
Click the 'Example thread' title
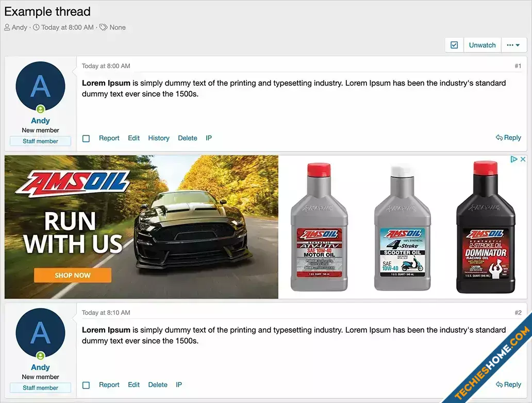point(47,11)
